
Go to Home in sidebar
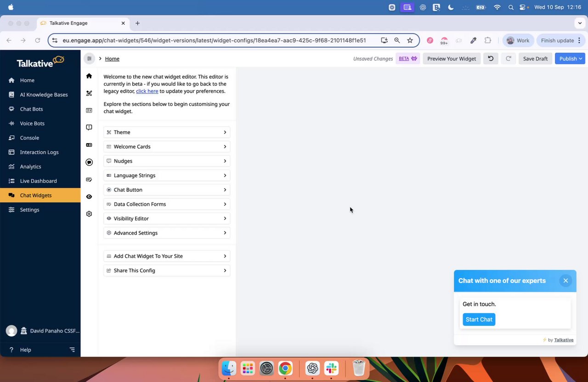tap(40, 80)
